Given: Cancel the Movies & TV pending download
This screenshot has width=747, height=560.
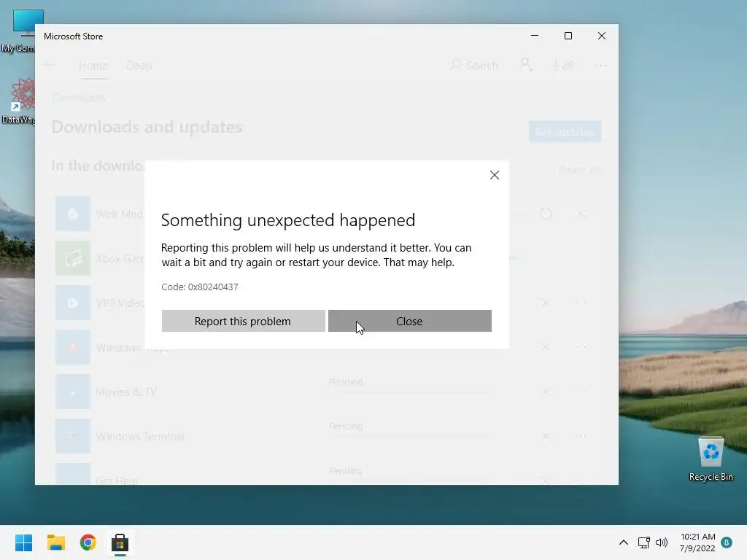Looking at the screenshot, I should (x=546, y=392).
